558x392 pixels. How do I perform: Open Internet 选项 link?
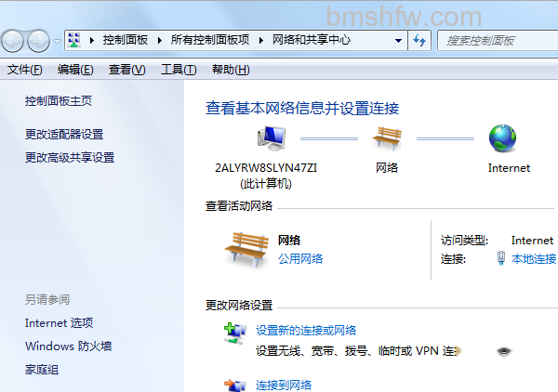tap(60, 322)
